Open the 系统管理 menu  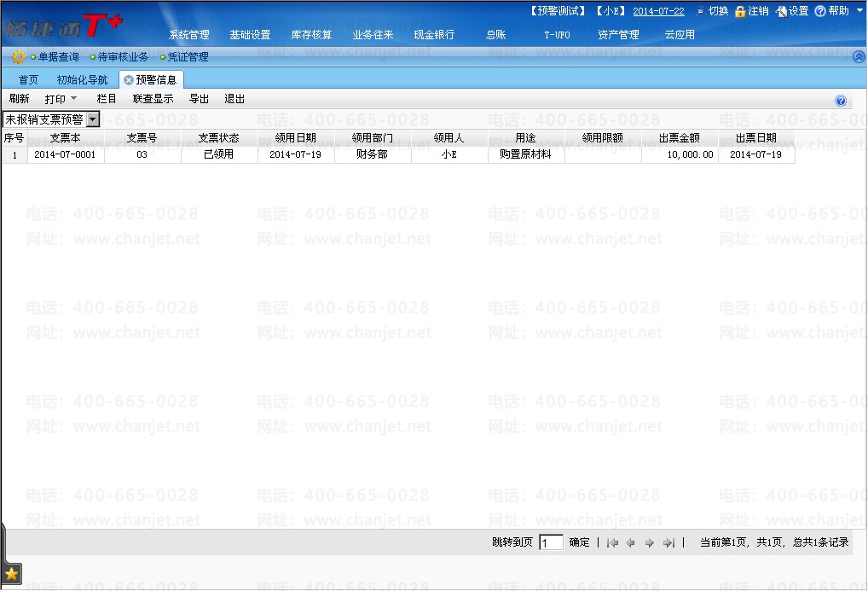pyautogui.click(x=188, y=34)
